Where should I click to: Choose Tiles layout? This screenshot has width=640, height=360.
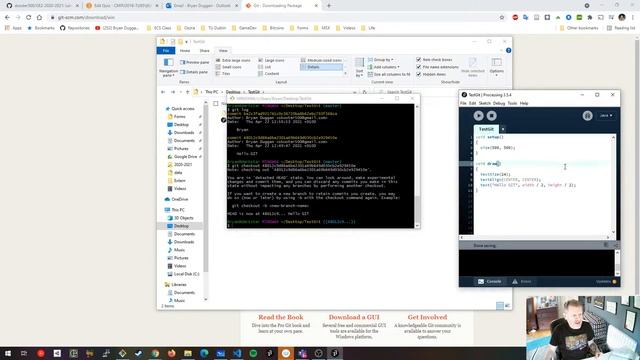point(223,73)
